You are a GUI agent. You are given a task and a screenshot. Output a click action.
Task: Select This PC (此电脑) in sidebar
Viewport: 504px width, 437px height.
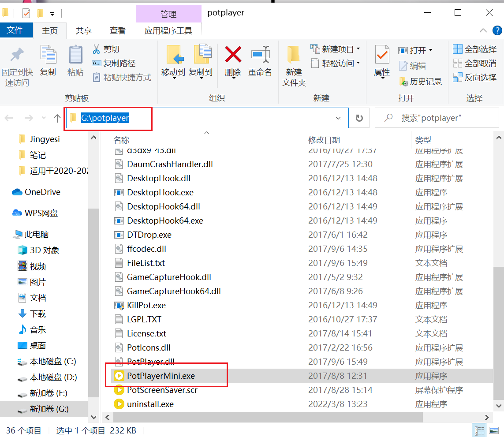click(30, 235)
